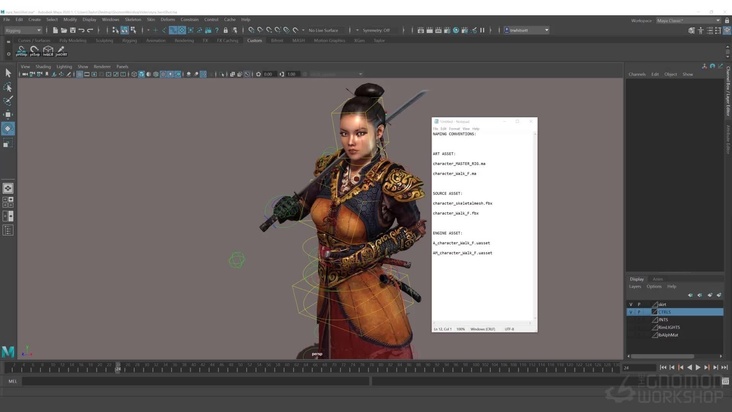Toggle playback P of CTRLS layer
Image resolution: width=732 pixels, height=412 pixels.
639,312
